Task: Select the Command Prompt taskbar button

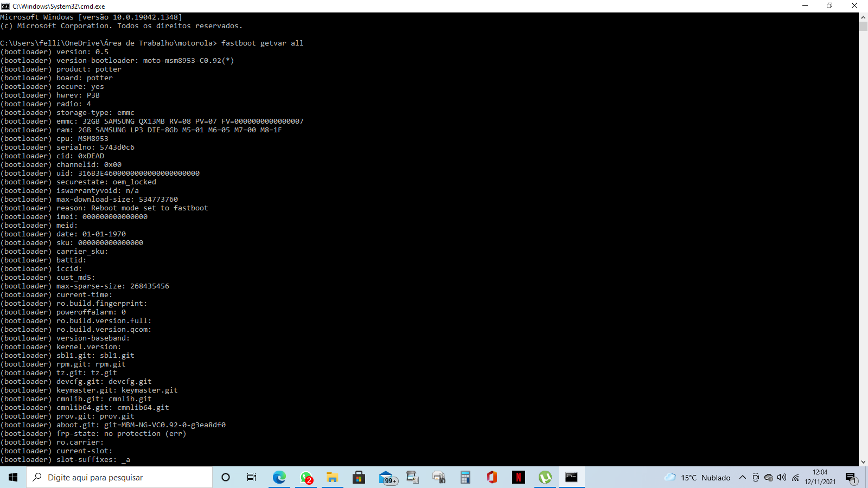Action: pos(572,477)
